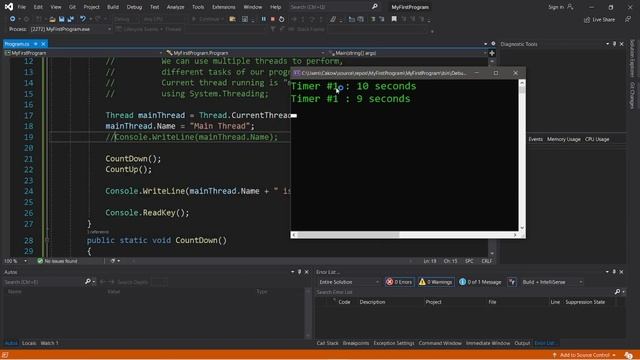The height and width of the screenshot is (360, 640).
Task: Open the Output tab
Action: 522,343
